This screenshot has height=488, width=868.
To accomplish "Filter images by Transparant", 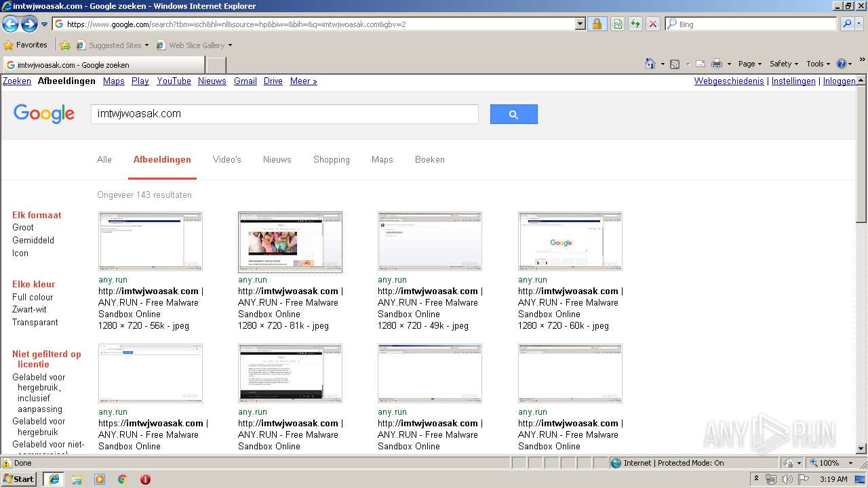I will pyautogui.click(x=35, y=323).
